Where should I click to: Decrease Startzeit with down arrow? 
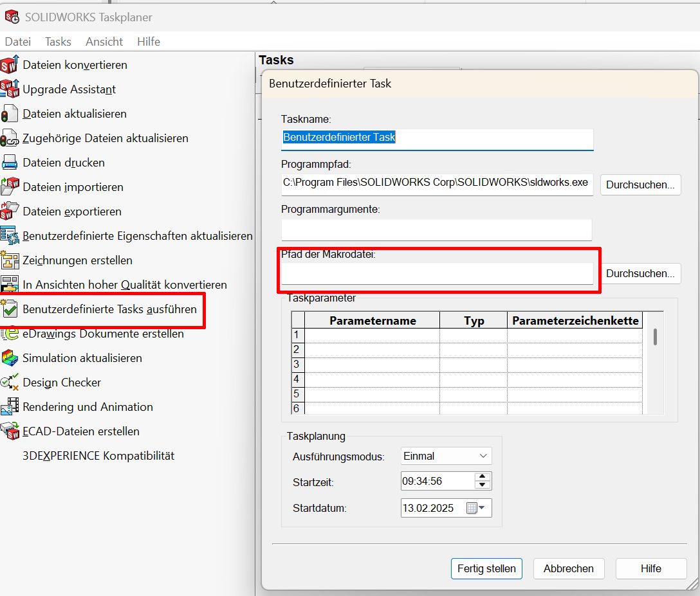[482, 485]
